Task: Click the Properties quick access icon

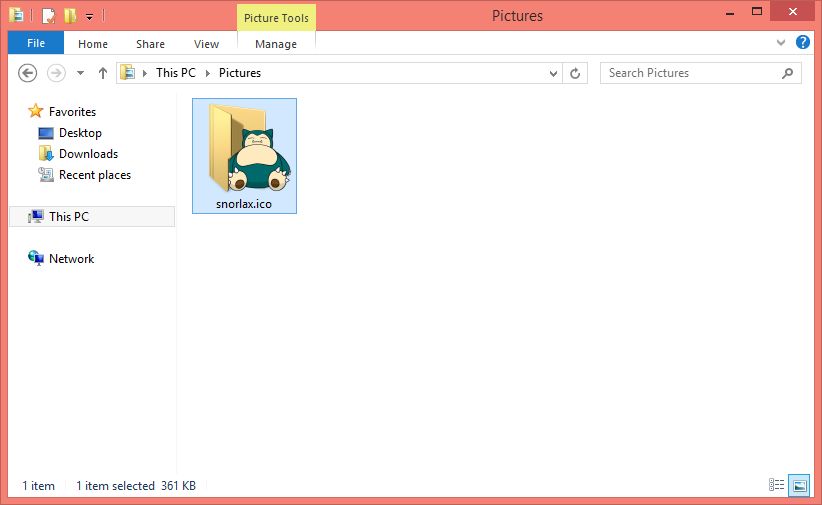Action: [48, 16]
